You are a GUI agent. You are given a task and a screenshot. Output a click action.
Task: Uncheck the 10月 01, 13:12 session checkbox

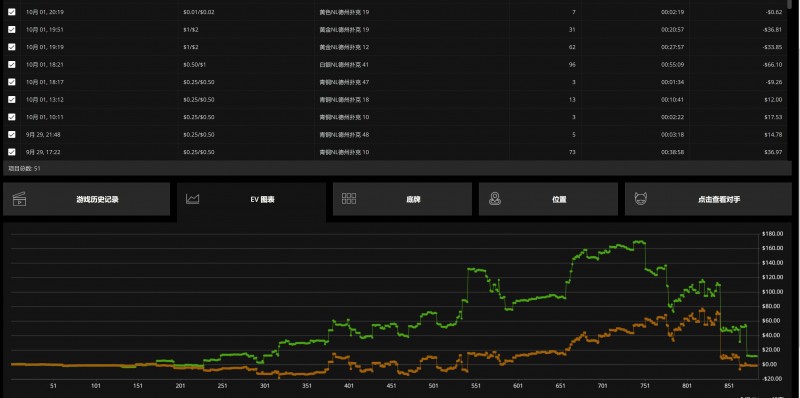12,100
